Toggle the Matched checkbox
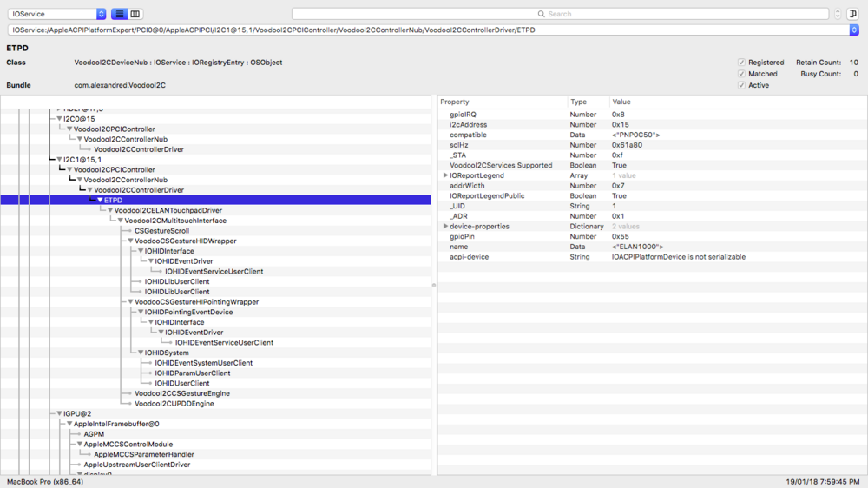This screenshot has width=868, height=488. [x=741, y=74]
